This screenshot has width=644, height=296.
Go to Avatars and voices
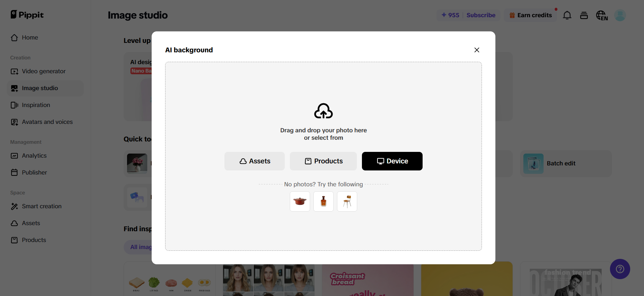tap(47, 122)
